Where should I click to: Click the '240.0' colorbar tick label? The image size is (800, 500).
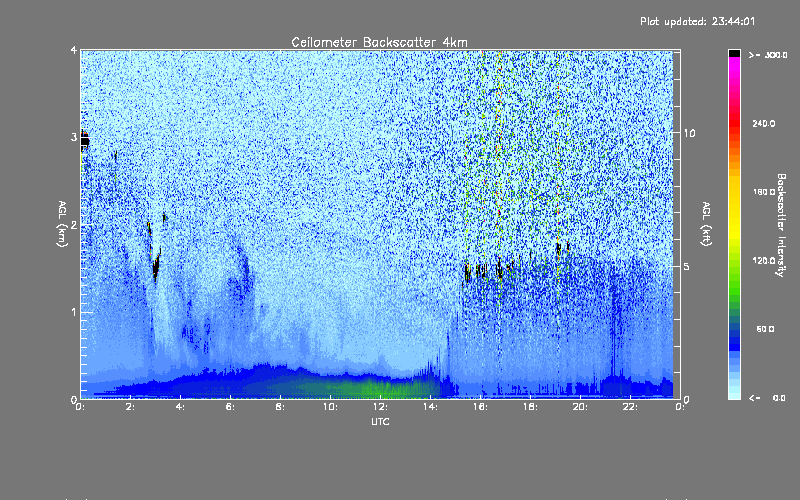click(764, 123)
